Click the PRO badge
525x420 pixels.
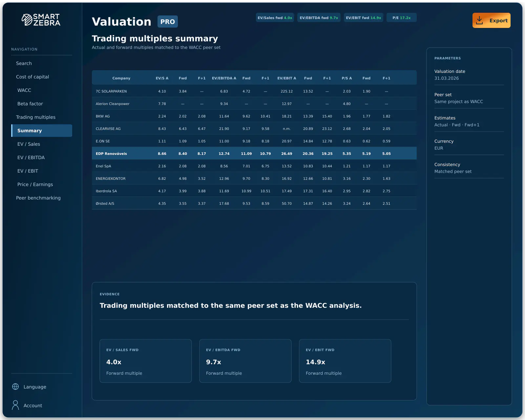168,22
